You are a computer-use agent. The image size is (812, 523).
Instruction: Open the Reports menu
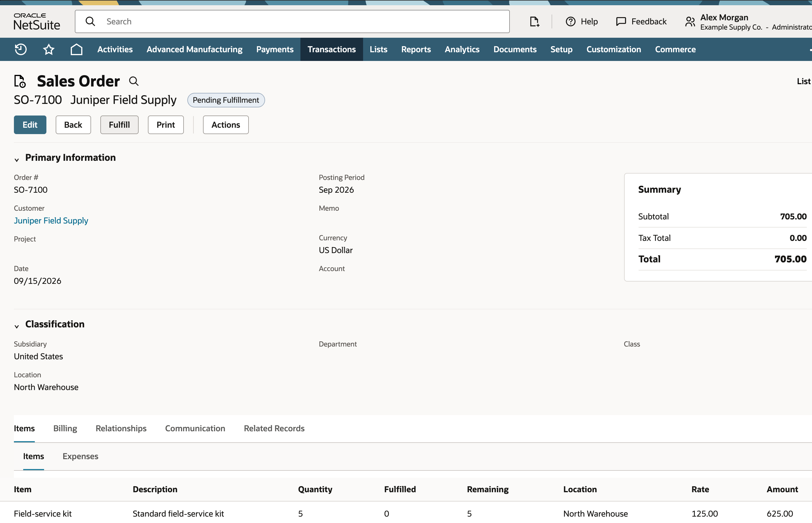[x=416, y=49]
